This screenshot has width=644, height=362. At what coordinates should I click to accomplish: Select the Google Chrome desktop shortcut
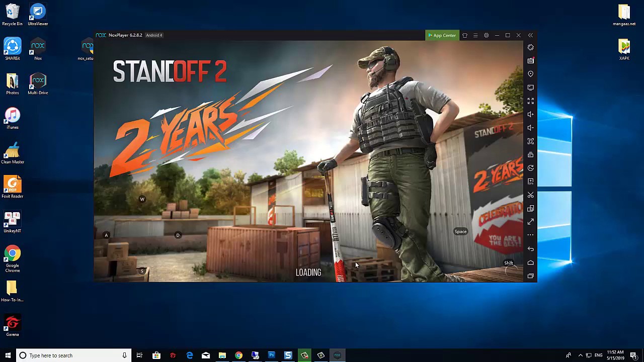coord(12,259)
